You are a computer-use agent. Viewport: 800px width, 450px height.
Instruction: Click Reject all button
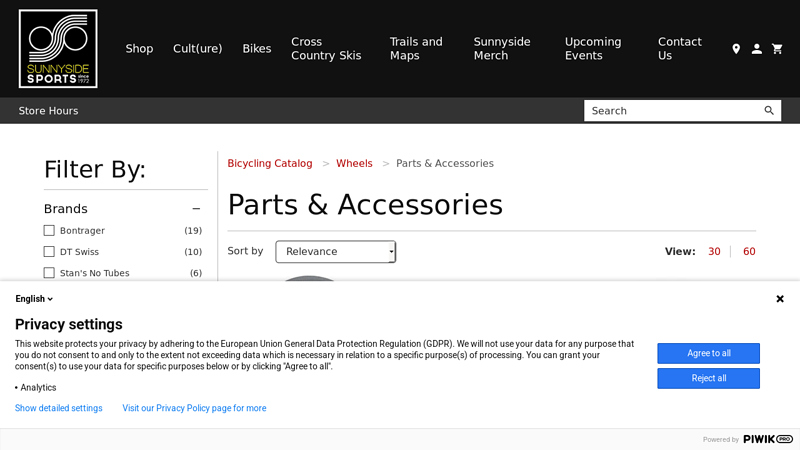point(708,378)
